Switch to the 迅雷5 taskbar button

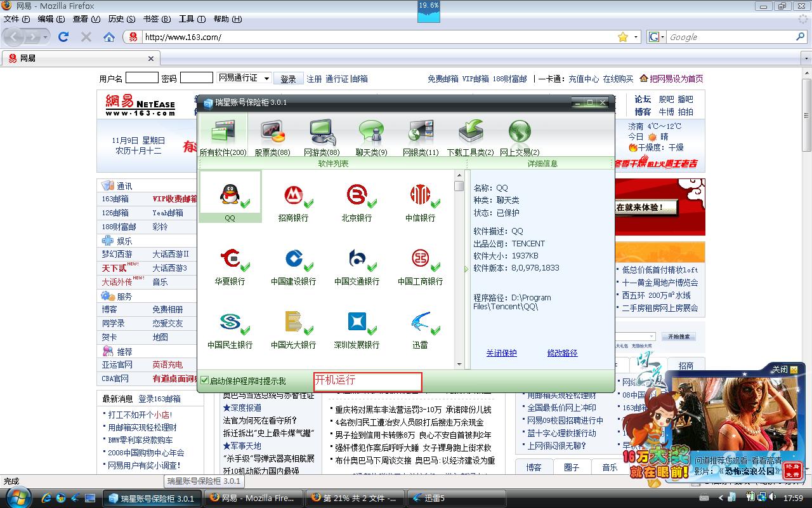click(x=455, y=498)
